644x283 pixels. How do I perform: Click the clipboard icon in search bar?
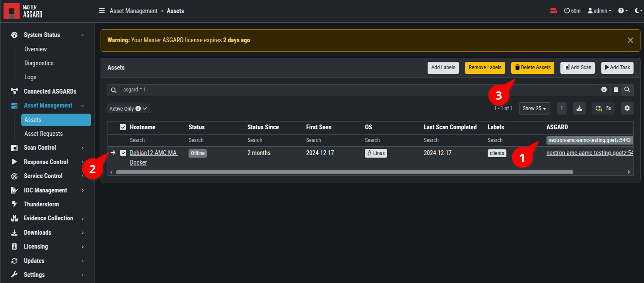click(616, 90)
